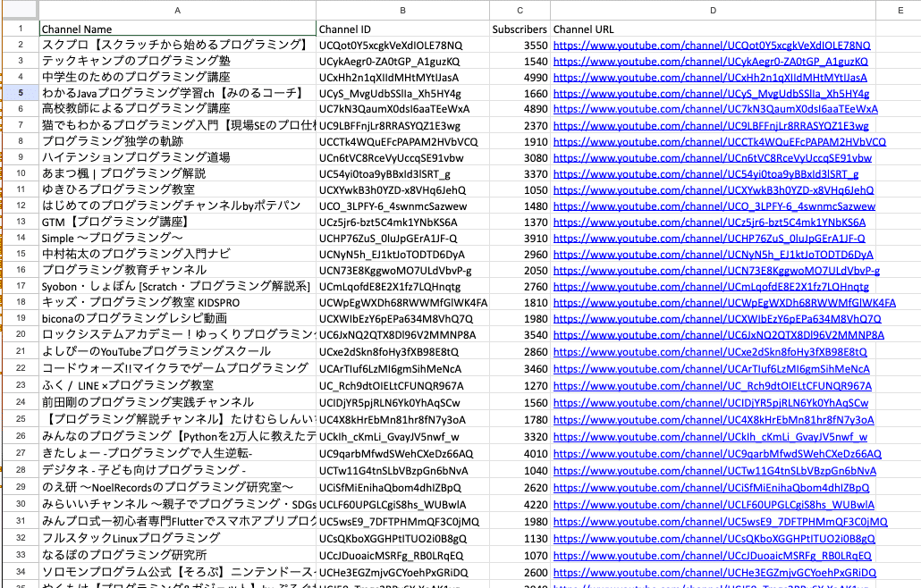Select subscribers cell 4990
921x588 pixels.
point(520,77)
